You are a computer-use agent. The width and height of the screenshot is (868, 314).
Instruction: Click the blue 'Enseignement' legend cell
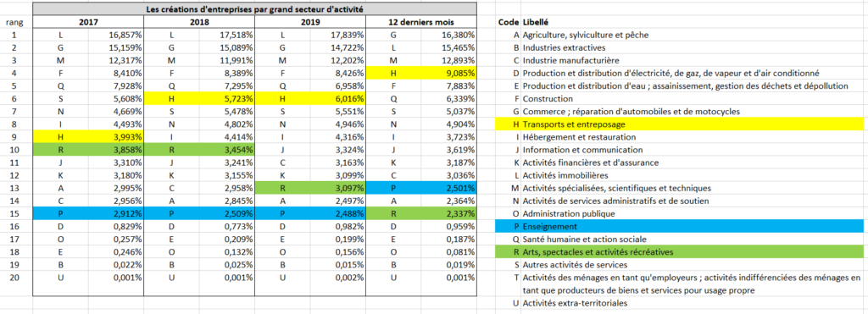tap(692, 226)
